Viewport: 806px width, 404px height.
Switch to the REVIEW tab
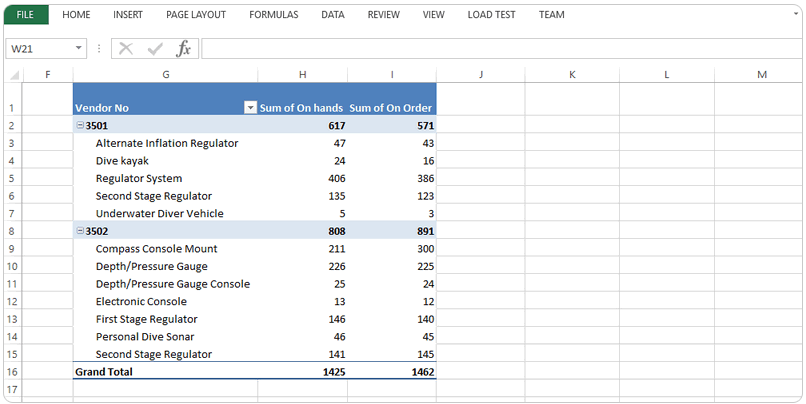pos(383,15)
